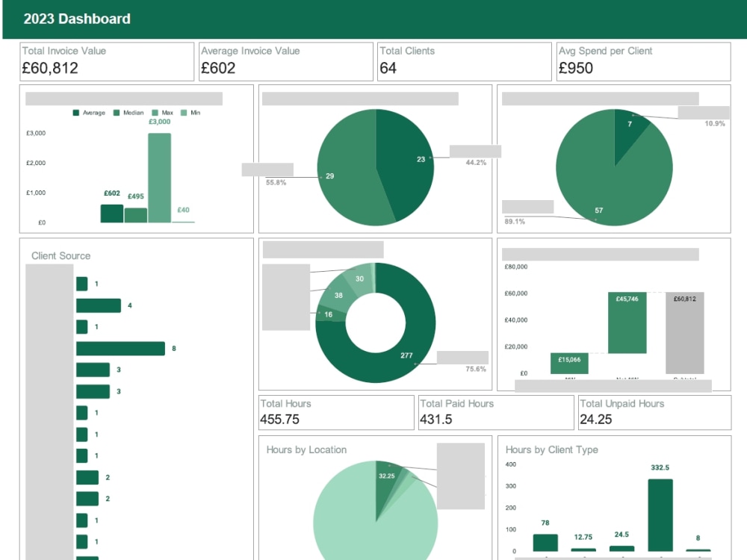Select the donut segment labeled 38

point(338,296)
